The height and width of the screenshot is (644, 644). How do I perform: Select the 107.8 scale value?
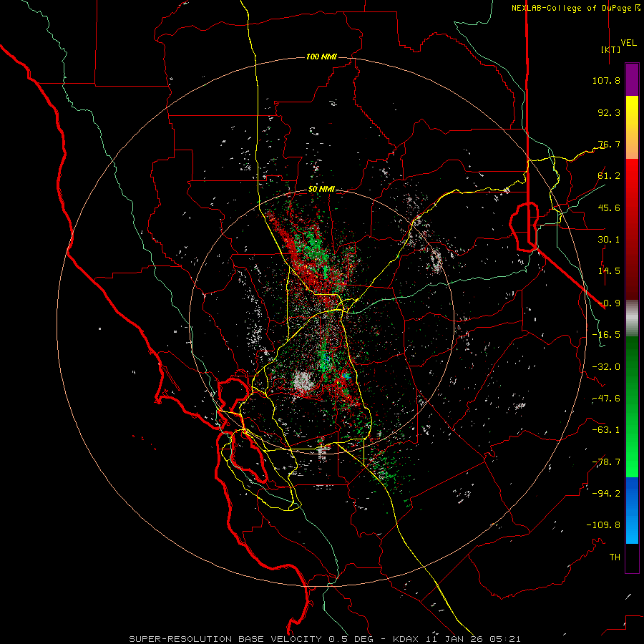(606, 80)
